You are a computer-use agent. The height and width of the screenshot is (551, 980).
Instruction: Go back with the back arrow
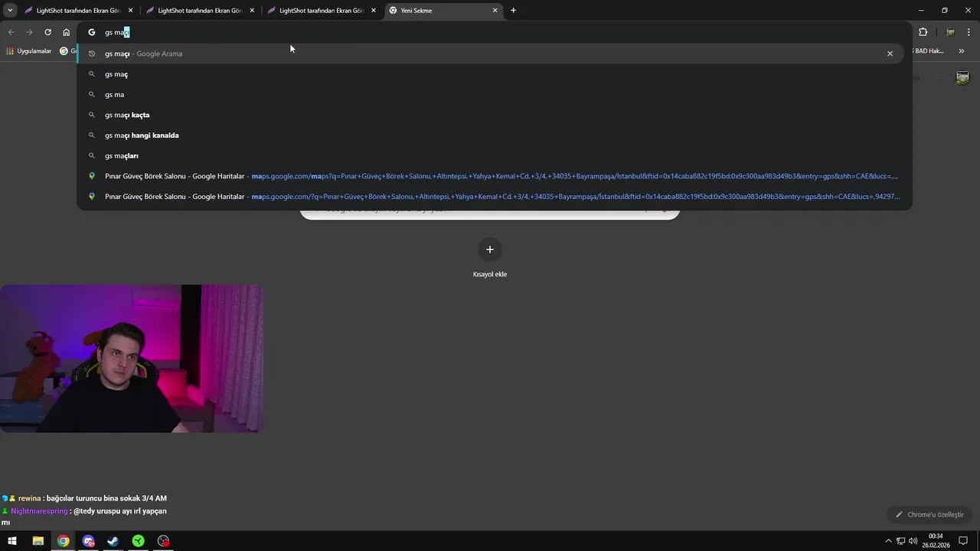click(x=11, y=32)
